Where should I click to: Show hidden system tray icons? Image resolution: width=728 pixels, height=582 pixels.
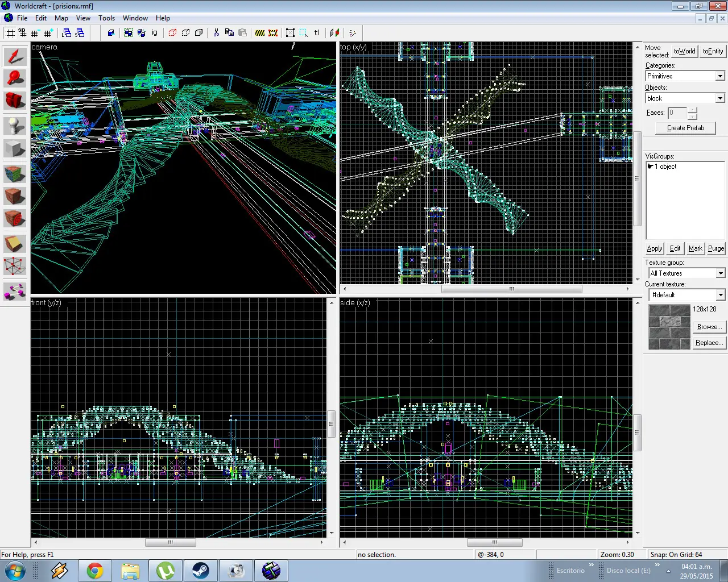pyautogui.click(x=669, y=571)
